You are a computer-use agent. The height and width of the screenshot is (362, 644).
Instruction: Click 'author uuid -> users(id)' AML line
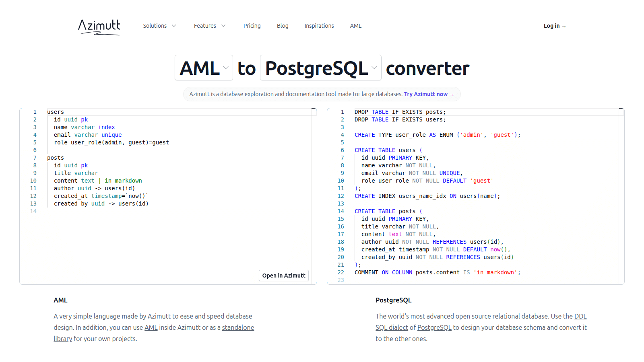coord(95,188)
